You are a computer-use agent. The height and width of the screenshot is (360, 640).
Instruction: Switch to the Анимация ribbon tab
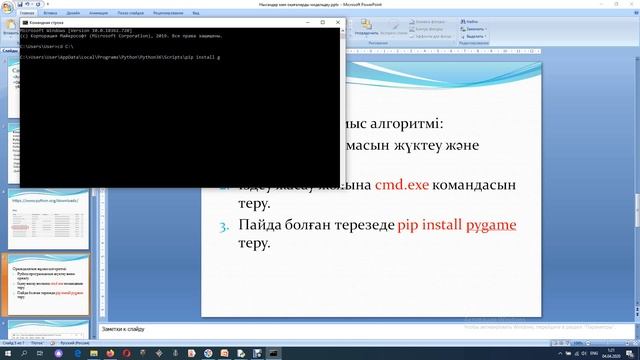[x=99, y=13]
